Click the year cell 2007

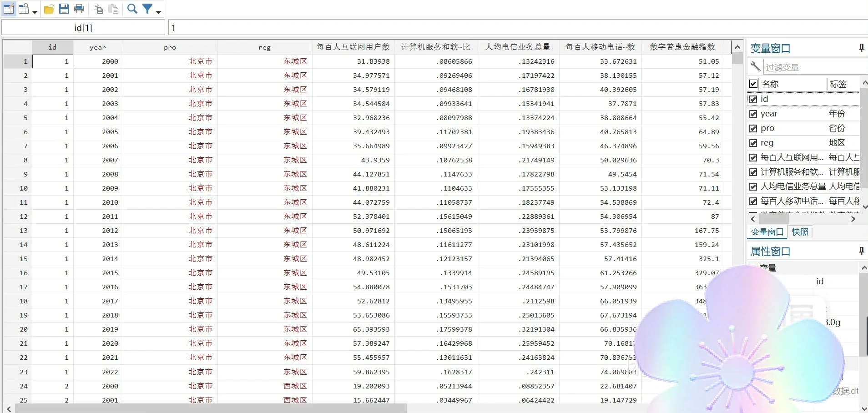pos(98,160)
